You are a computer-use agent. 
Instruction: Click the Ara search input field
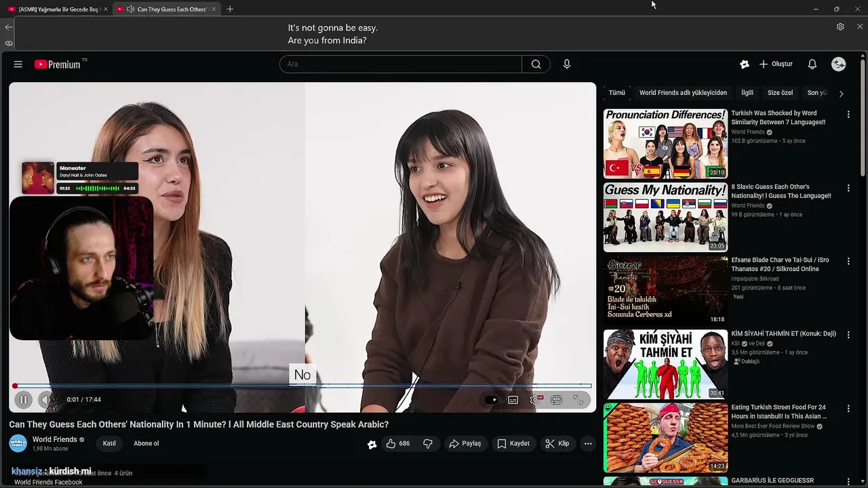coord(401,64)
